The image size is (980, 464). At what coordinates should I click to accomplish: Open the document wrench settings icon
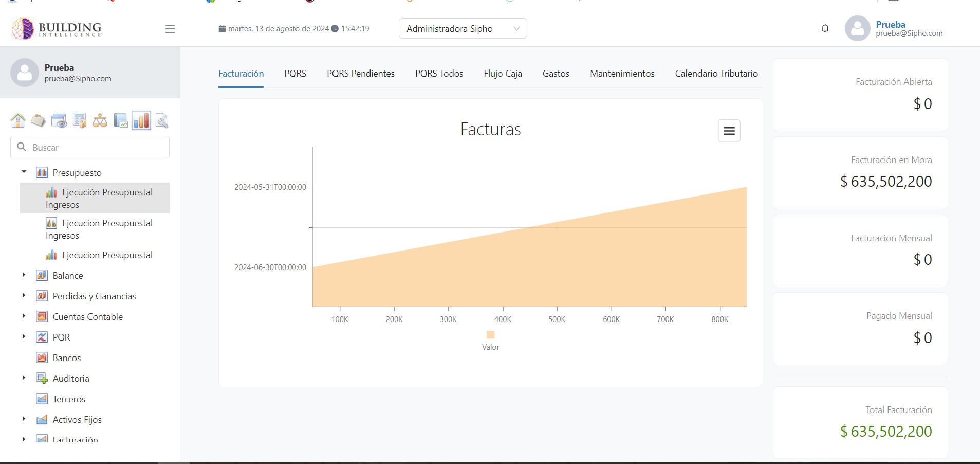[x=161, y=120]
